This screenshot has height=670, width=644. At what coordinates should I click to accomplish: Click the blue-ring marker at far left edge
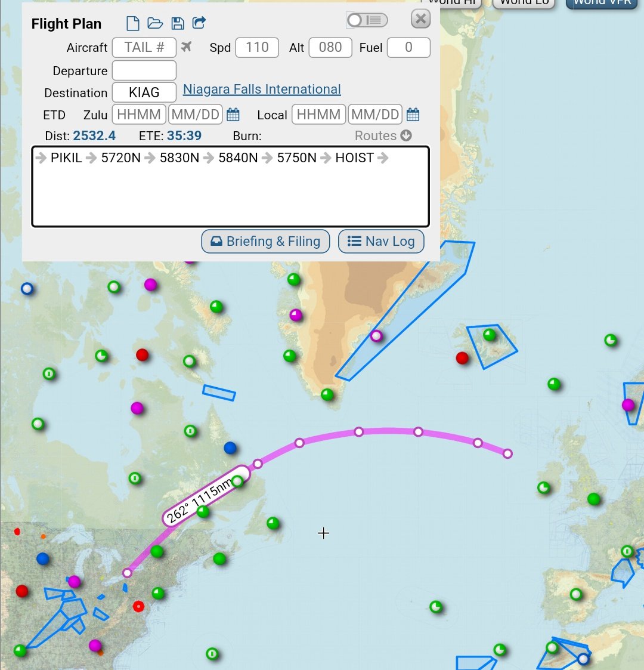pos(27,289)
